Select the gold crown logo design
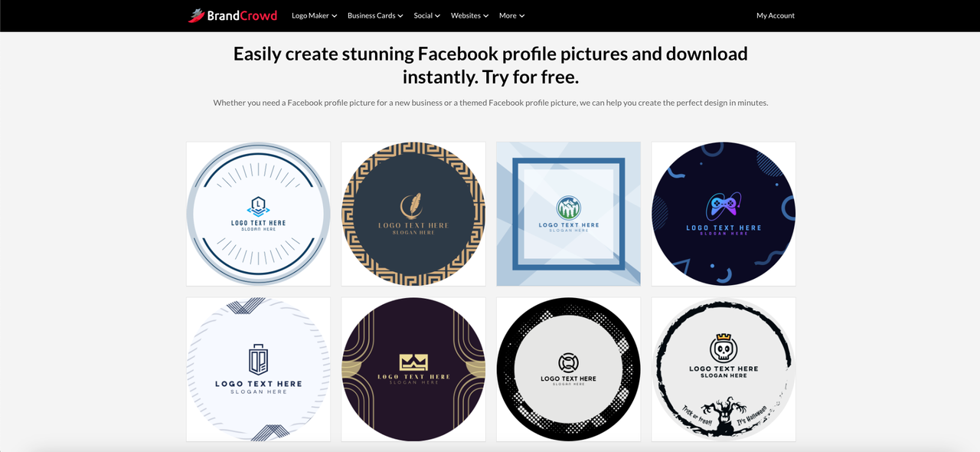This screenshot has width=980, height=452. pyautogui.click(x=413, y=362)
